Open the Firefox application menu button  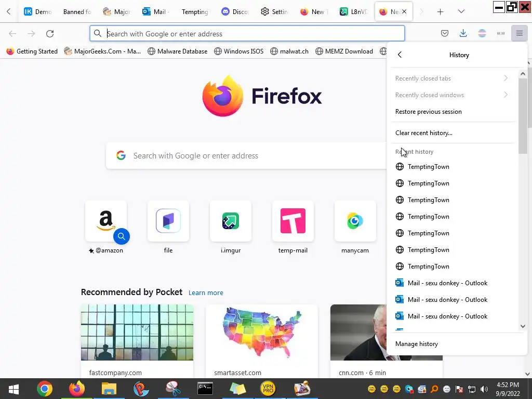[x=520, y=33]
